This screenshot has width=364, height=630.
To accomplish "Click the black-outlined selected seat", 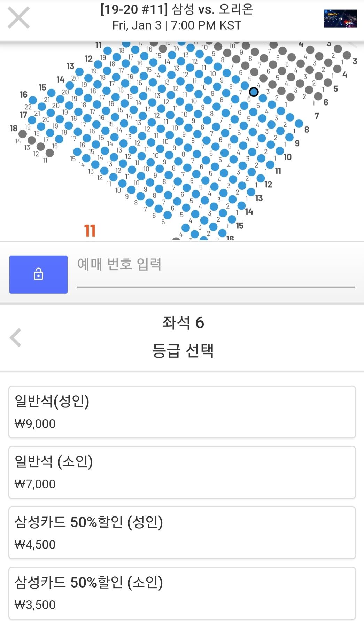I will pos(254,92).
